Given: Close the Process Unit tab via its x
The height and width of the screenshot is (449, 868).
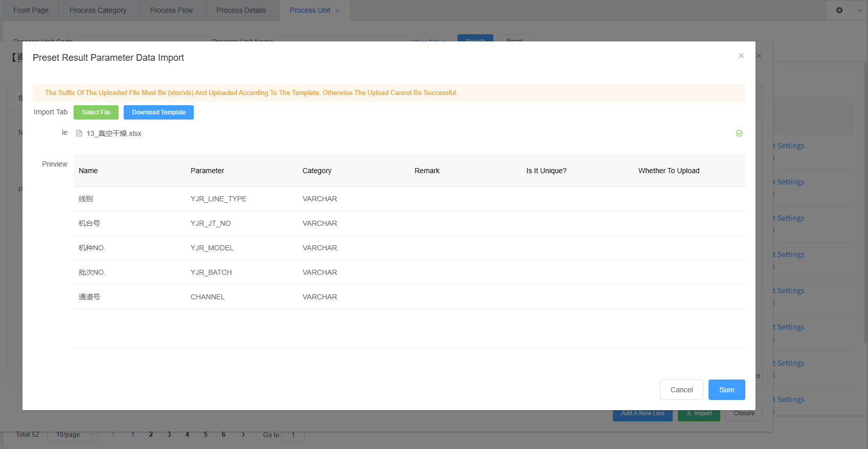Looking at the screenshot, I should (x=337, y=11).
